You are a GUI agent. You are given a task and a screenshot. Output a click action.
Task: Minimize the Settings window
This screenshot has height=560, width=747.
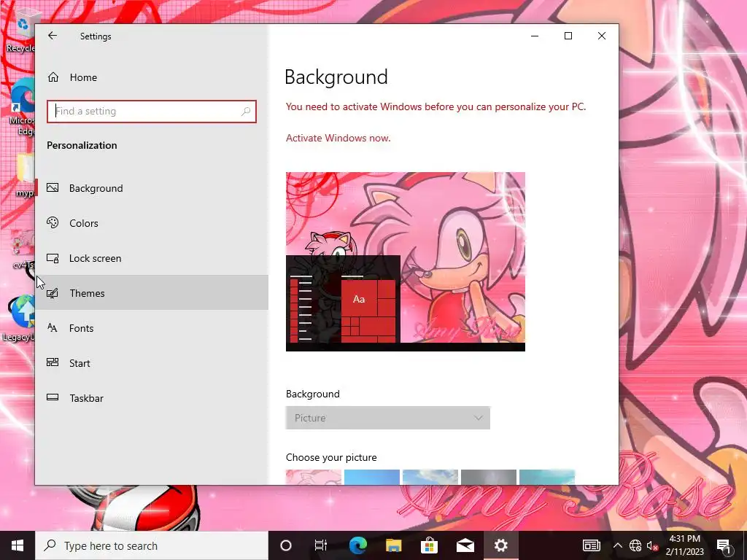[x=535, y=36]
